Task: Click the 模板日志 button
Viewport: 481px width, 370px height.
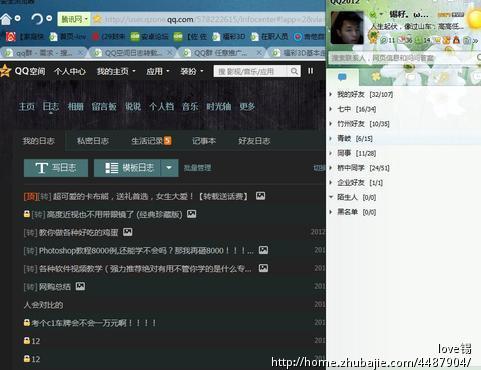Action: (x=128, y=168)
